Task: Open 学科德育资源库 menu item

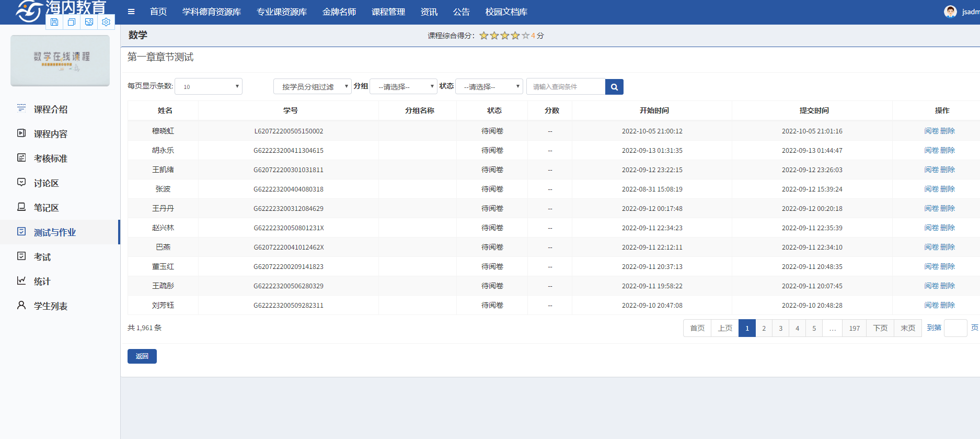Action: point(212,12)
